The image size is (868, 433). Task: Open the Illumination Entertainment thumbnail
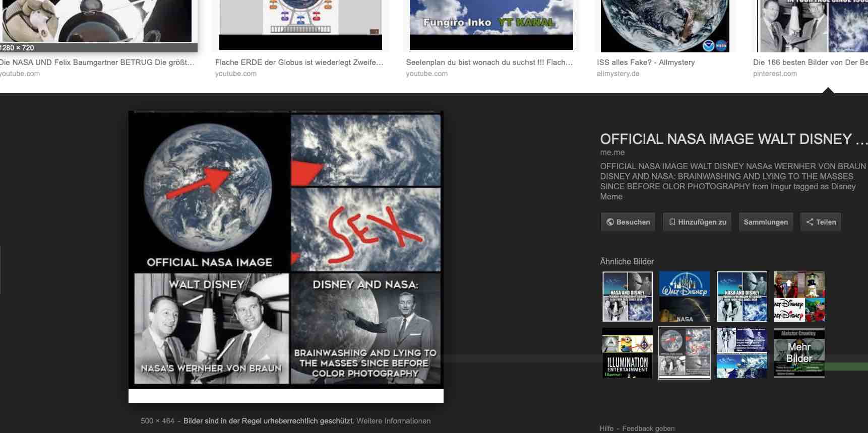[x=628, y=353]
